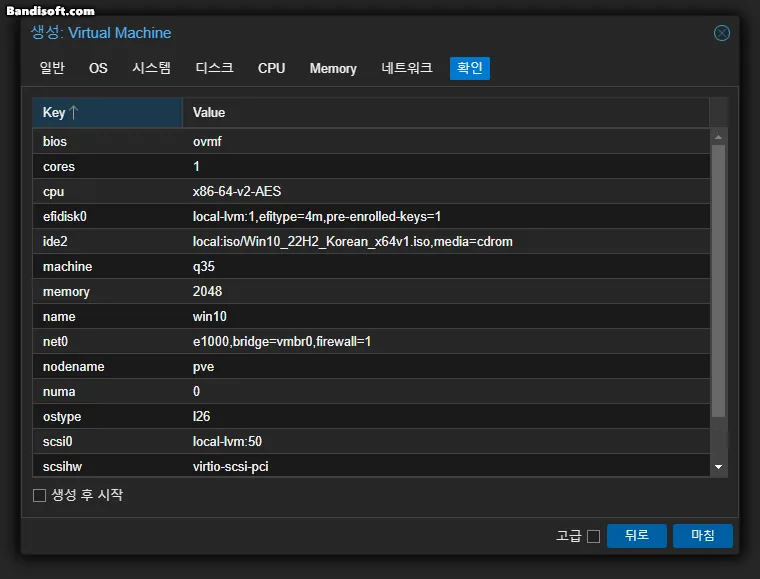Click the scrollbar up arrow
The width and height of the screenshot is (760, 579).
click(718, 137)
